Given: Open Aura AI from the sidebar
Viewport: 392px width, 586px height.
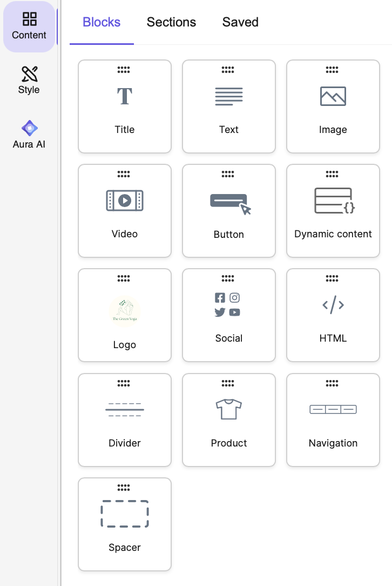Looking at the screenshot, I should [29, 135].
